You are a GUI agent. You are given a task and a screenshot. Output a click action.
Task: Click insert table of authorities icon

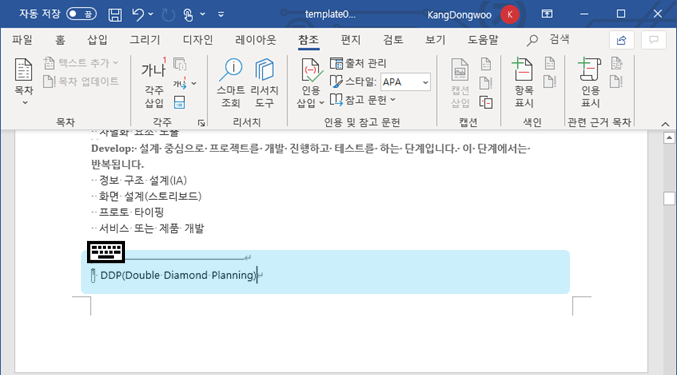tap(617, 63)
